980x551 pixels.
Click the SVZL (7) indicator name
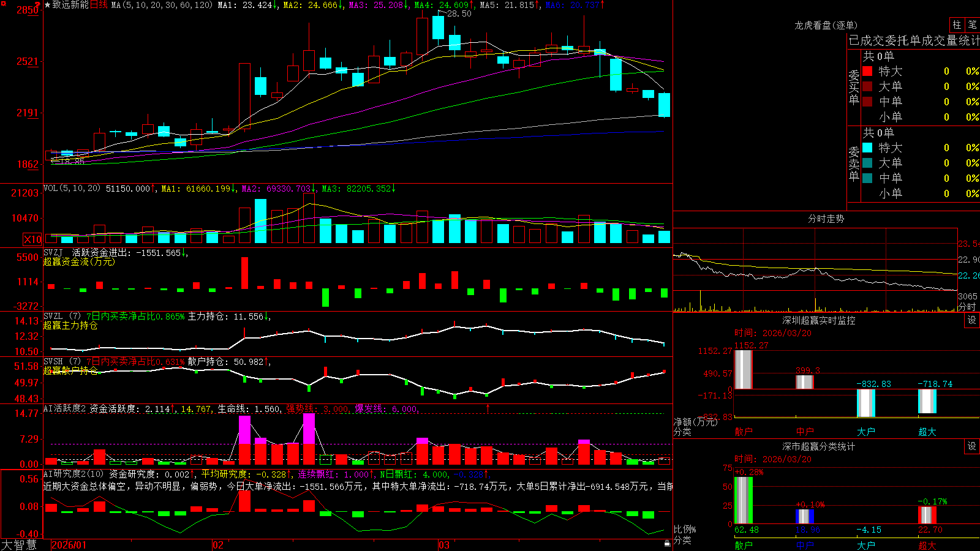[62, 317]
